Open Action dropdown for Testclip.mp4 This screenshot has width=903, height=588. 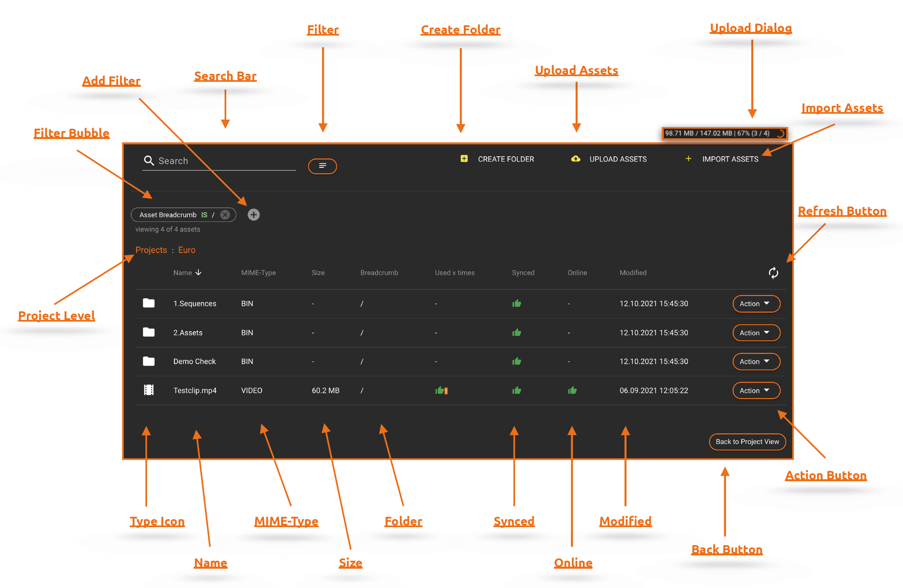pyautogui.click(x=756, y=390)
